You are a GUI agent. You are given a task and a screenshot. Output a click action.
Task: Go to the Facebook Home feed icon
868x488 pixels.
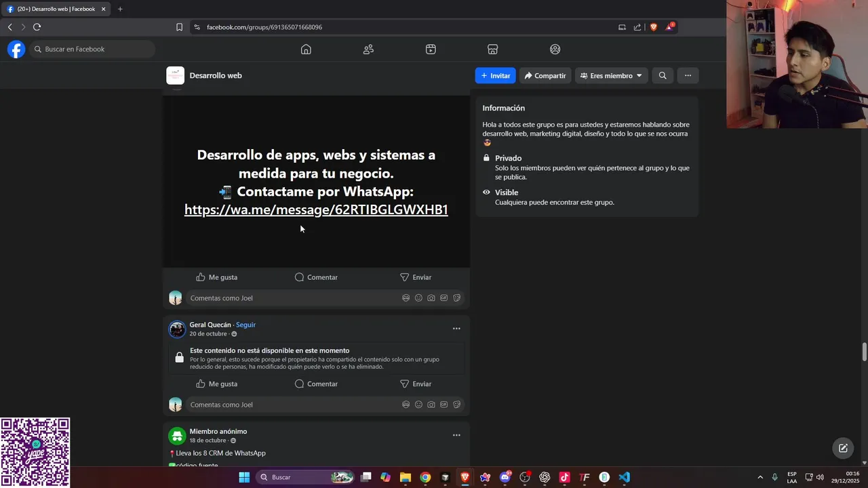pos(306,49)
